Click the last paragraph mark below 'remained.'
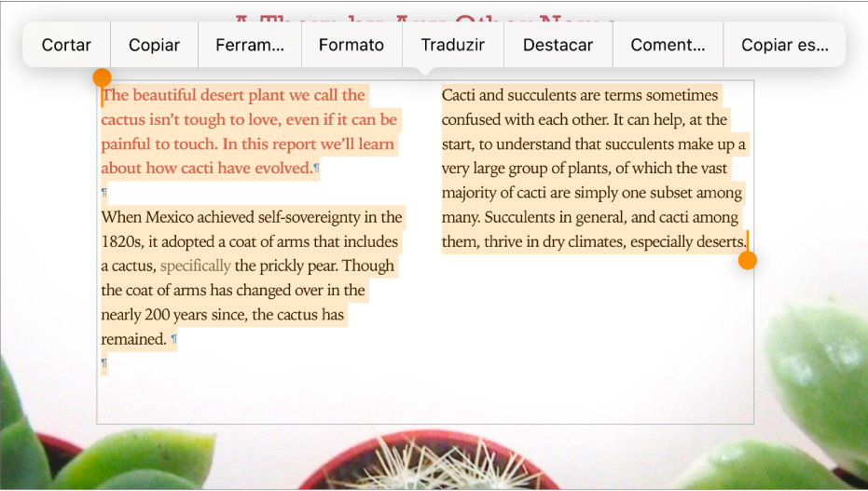The image size is (868, 491). 104,363
